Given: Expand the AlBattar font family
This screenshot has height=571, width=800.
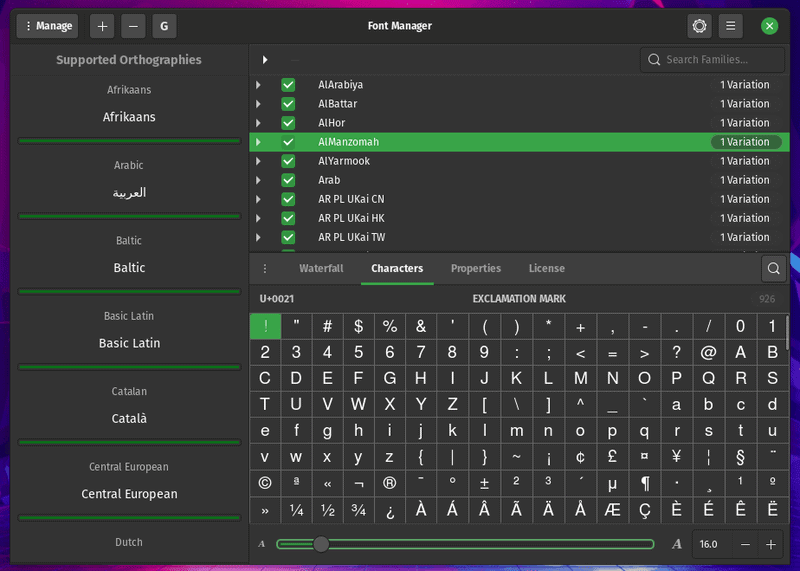Looking at the screenshot, I should click(259, 104).
